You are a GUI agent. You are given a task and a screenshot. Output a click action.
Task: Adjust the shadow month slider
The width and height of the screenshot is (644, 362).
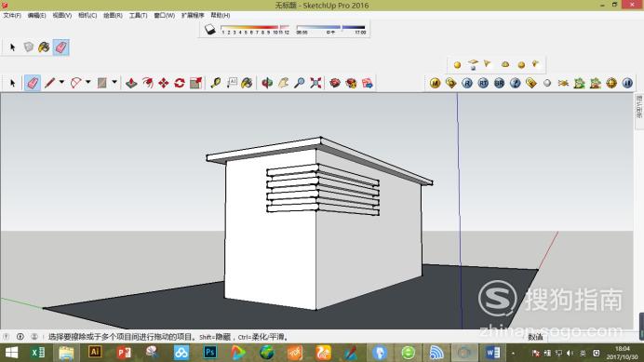[x=255, y=29]
